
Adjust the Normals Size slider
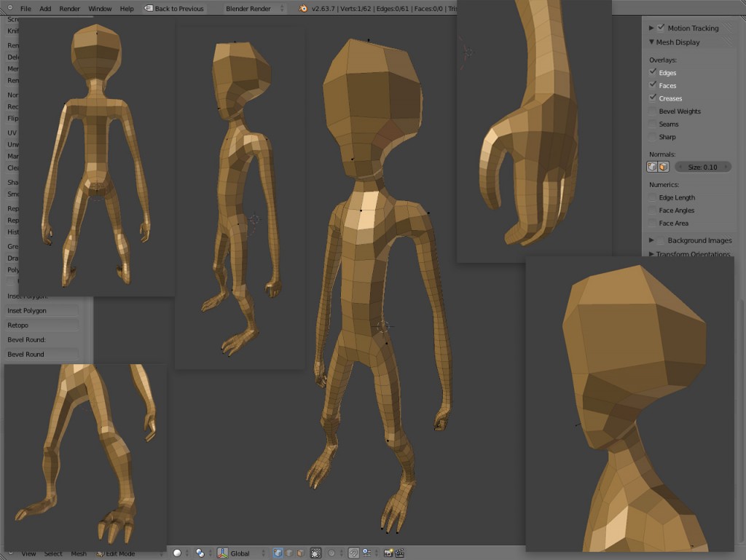click(703, 166)
